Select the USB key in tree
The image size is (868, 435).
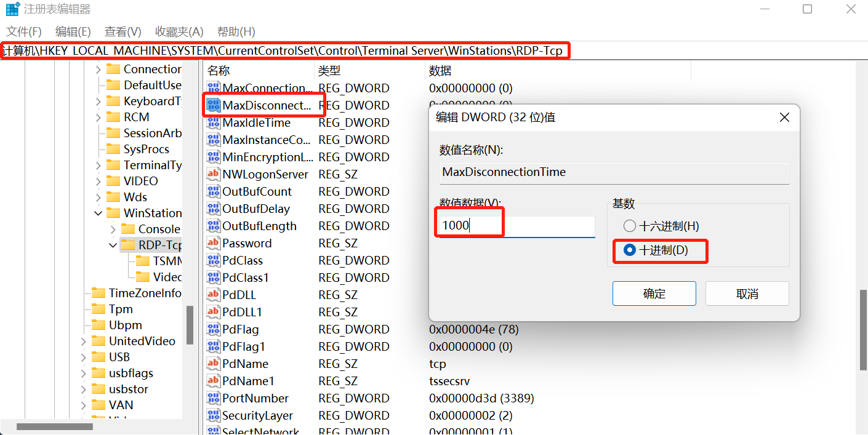(x=119, y=357)
